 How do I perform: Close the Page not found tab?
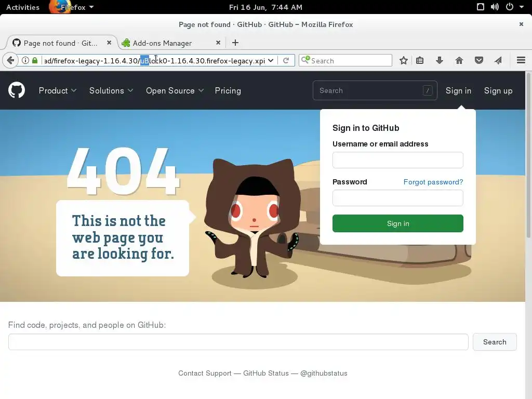(x=109, y=43)
